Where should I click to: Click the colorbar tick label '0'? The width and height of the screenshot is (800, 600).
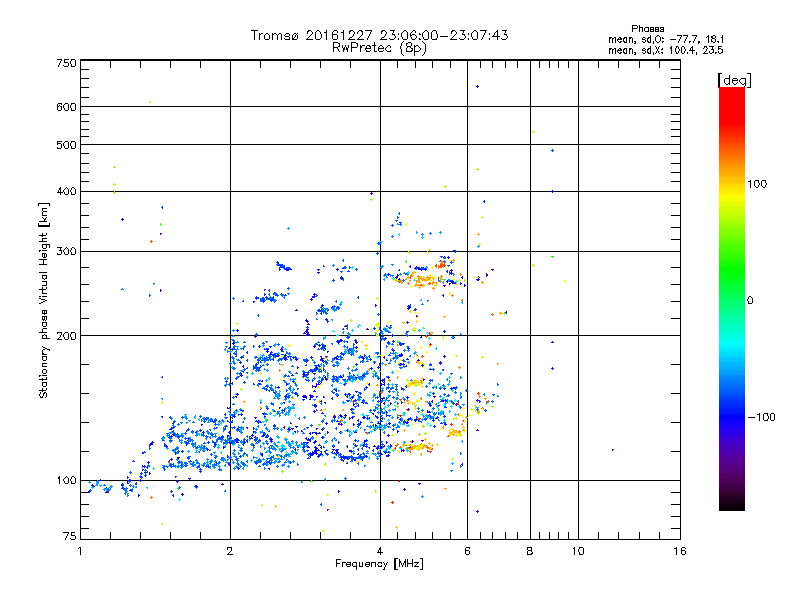click(x=750, y=301)
